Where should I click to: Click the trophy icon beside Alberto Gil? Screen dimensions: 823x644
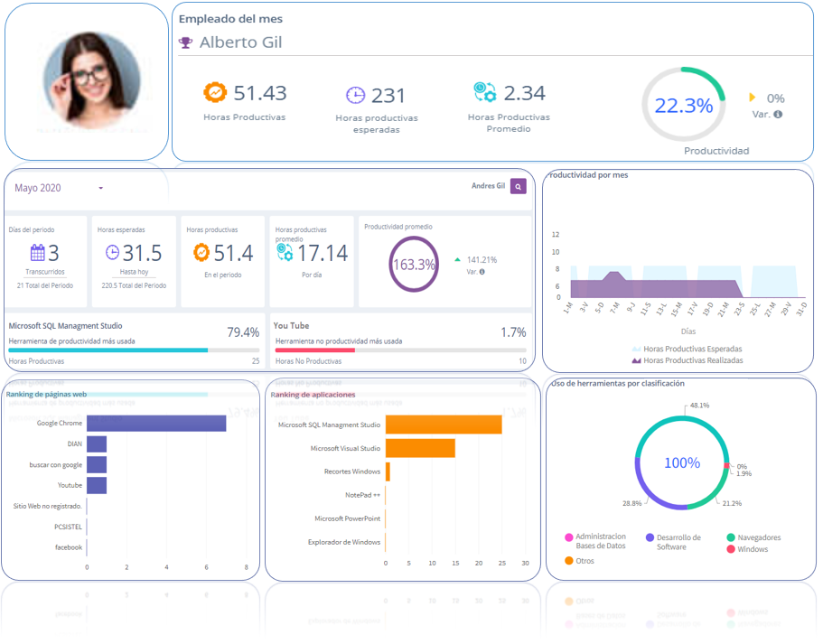185,42
